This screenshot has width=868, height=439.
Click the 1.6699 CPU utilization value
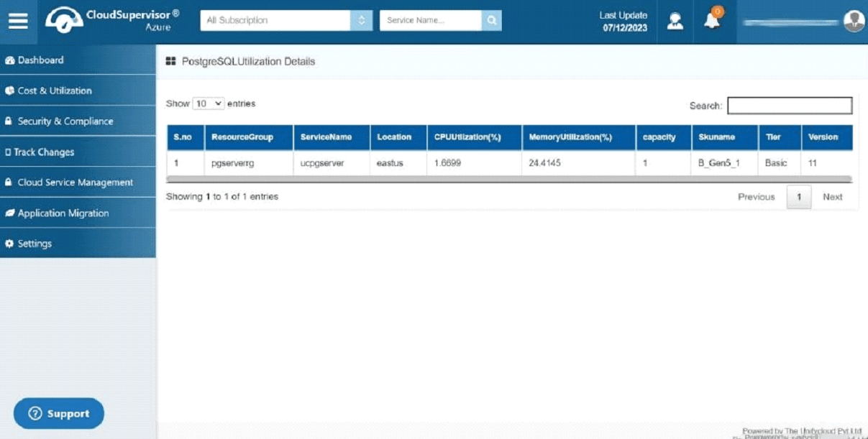(448, 163)
